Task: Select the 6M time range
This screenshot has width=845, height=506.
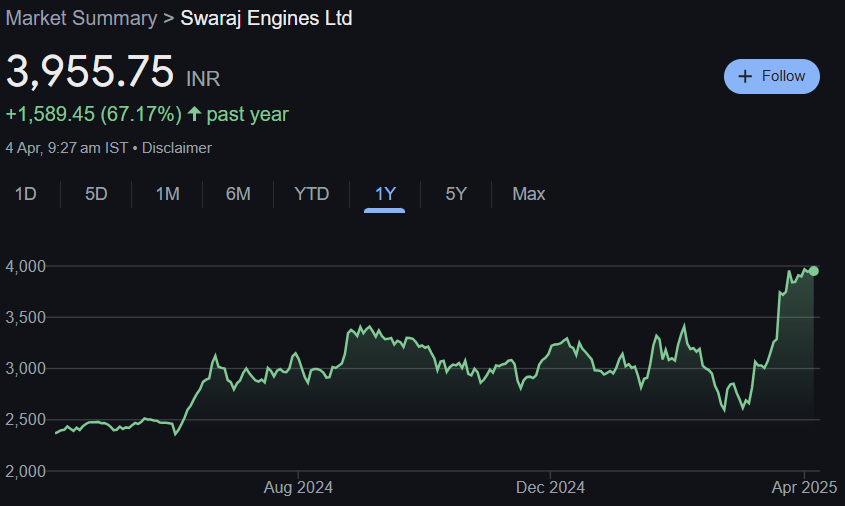Action: click(x=238, y=194)
